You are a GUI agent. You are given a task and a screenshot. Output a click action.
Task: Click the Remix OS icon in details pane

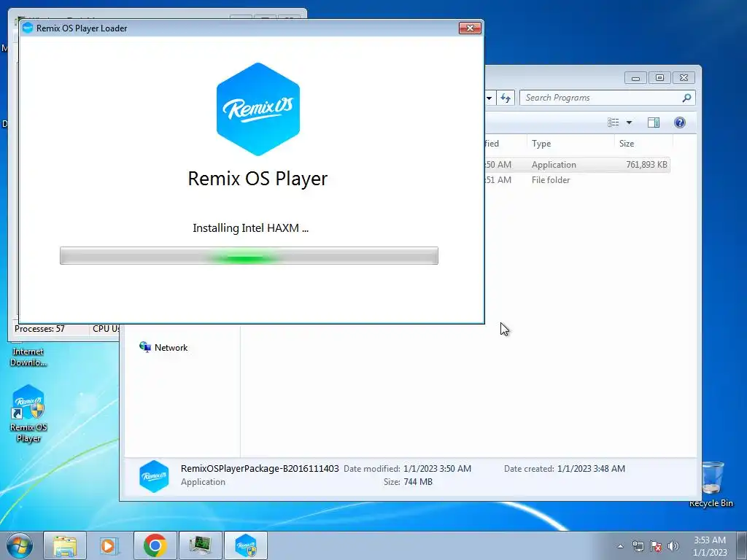(154, 475)
